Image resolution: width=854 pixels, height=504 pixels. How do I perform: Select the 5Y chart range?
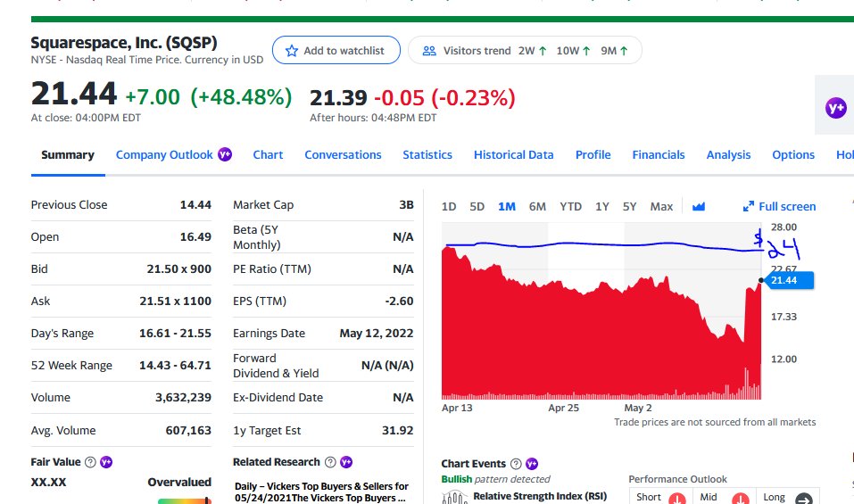(x=630, y=207)
